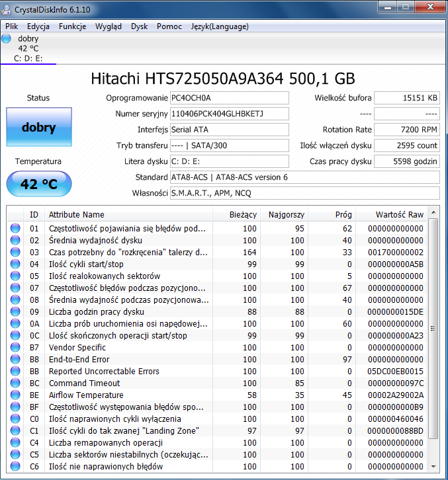Image resolution: width=448 pixels, height=480 pixels.
Task: Click status icon for attribute C6
Action: pos(15,467)
